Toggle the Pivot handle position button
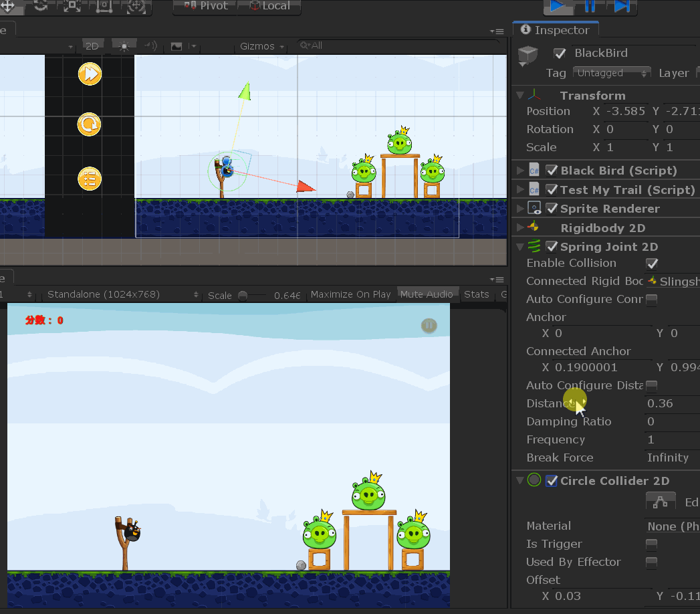This screenshot has height=614, width=700. [x=205, y=6]
